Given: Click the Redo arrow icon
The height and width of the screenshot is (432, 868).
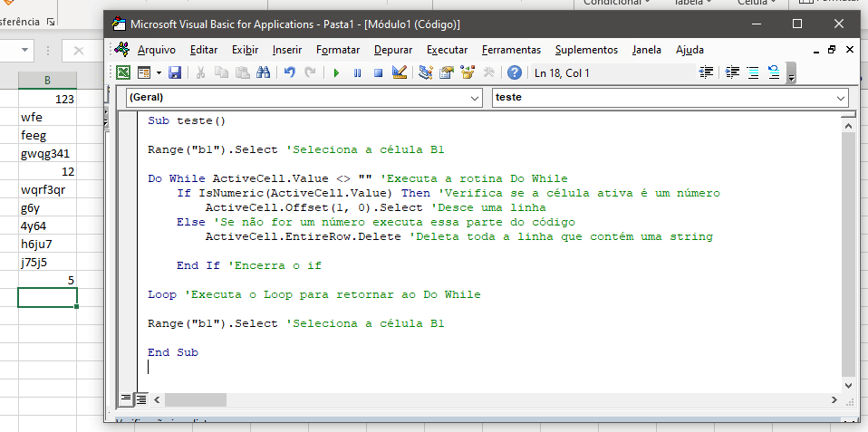Looking at the screenshot, I should tap(310, 72).
